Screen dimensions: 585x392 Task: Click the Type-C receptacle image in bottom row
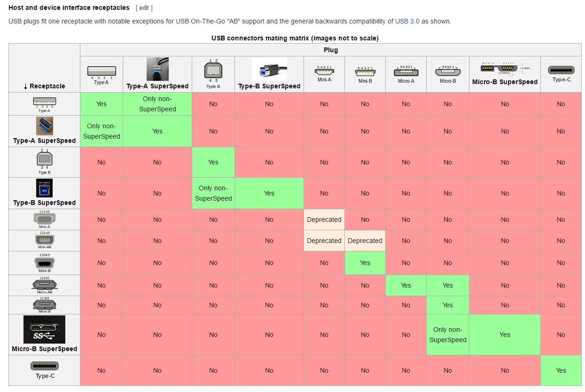[x=45, y=366]
